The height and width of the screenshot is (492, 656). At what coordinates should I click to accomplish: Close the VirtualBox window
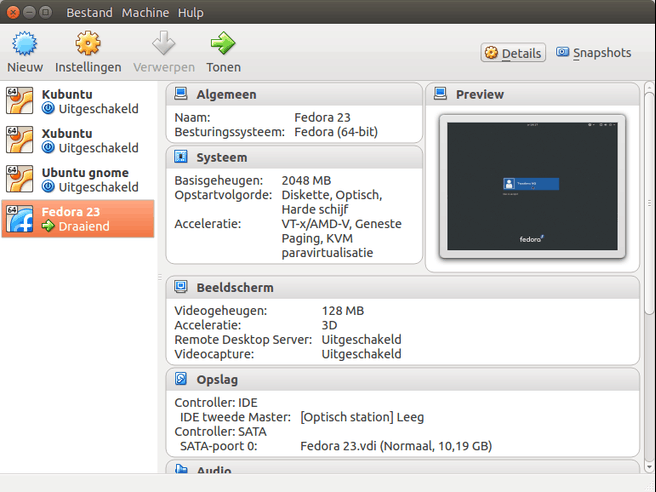pyautogui.click(x=13, y=13)
